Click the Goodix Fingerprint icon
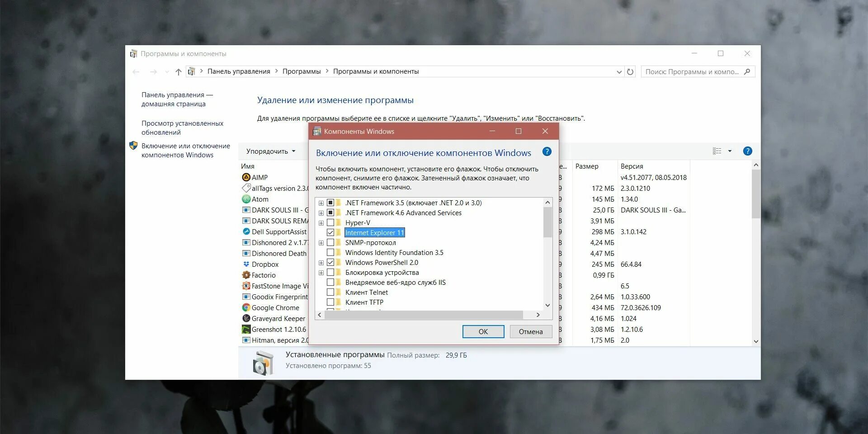 click(246, 297)
